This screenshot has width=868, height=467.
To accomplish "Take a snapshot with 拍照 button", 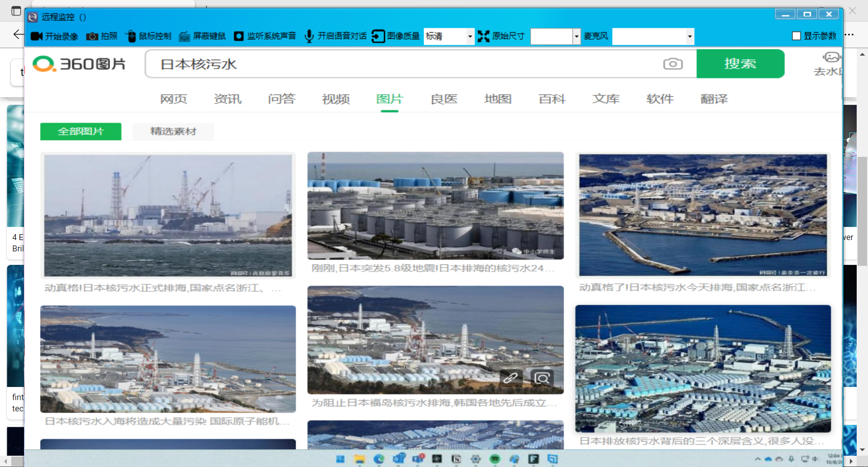I will pyautogui.click(x=92, y=36).
